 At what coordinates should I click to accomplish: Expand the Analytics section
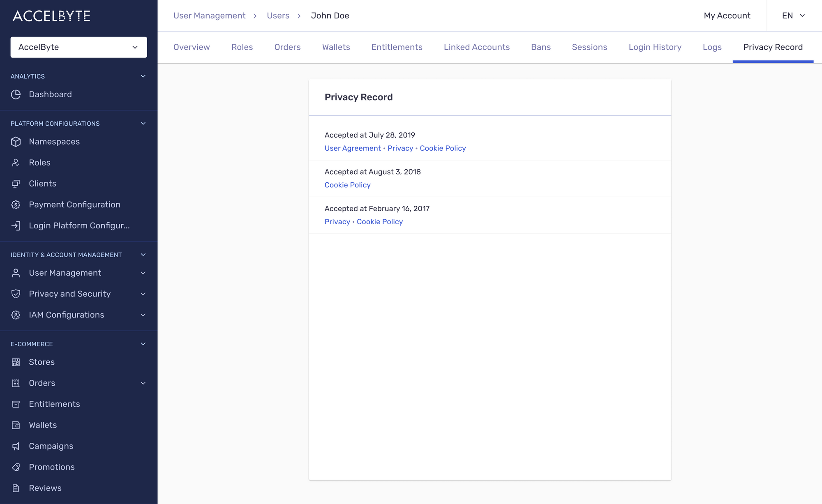(x=143, y=76)
